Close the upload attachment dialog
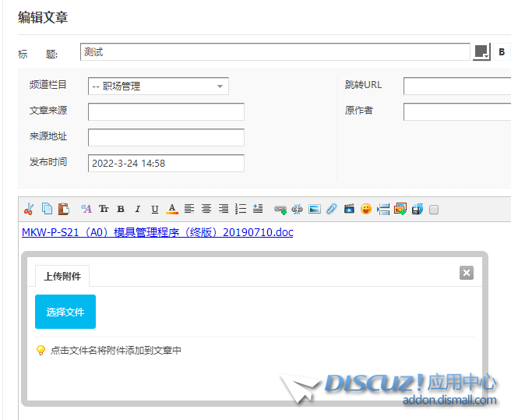The width and height of the screenshot is (511, 420). click(467, 273)
